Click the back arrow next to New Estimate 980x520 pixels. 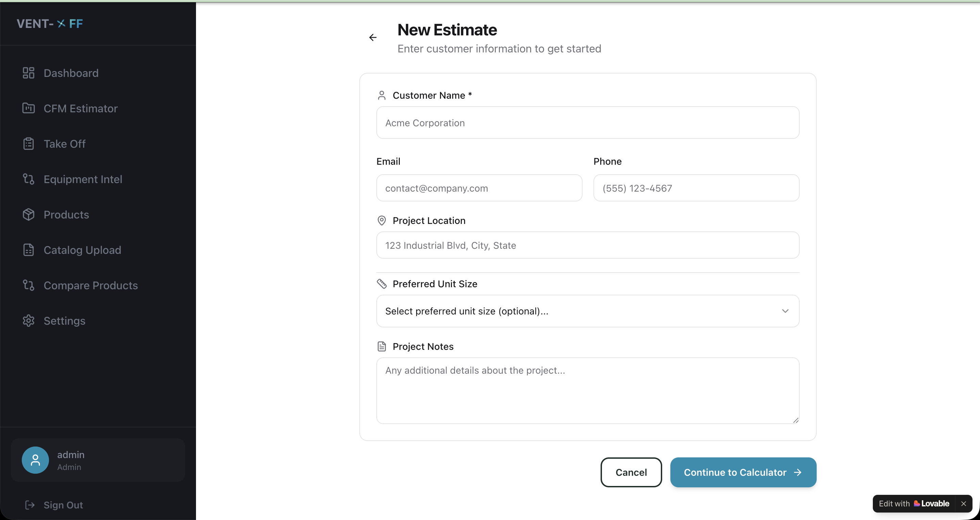click(x=373, y=37)
